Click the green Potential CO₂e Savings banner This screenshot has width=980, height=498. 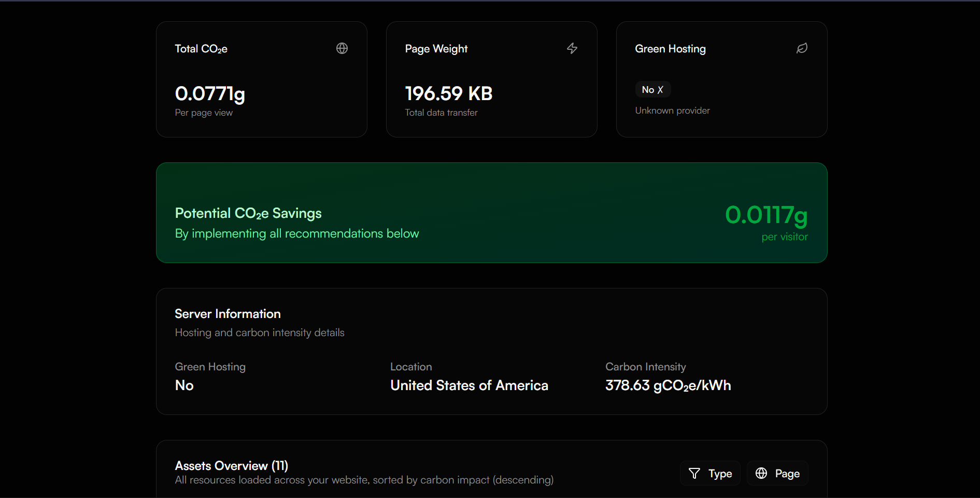pyautogui.click(x=491, y=212)
